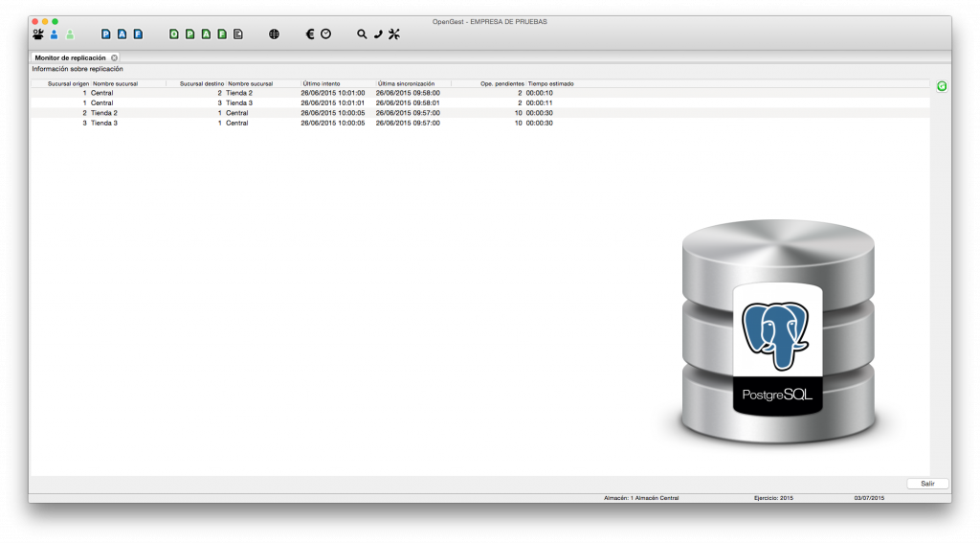Click the yellow minimize window button
980x543 pixels.
[45, 21]
